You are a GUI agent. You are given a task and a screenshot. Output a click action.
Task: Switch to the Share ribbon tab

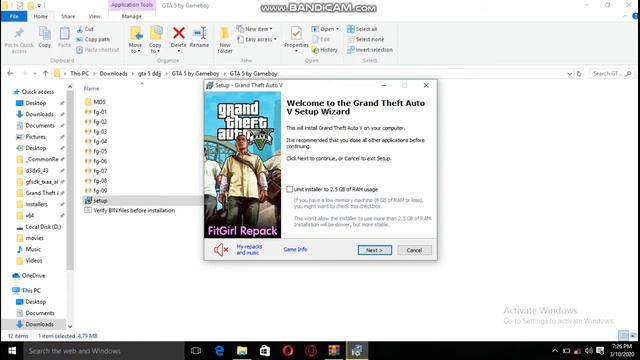coord(68,16)
